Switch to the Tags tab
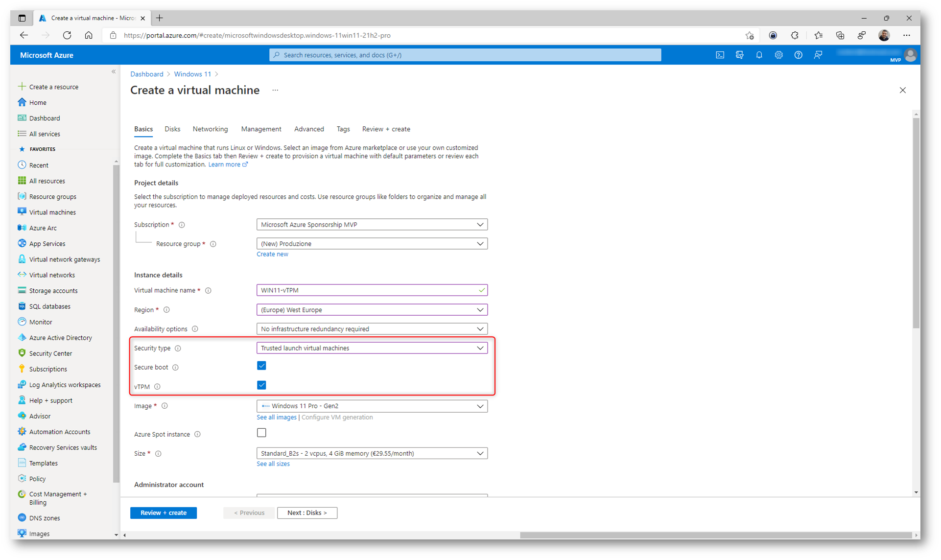 tap(343, 129)
